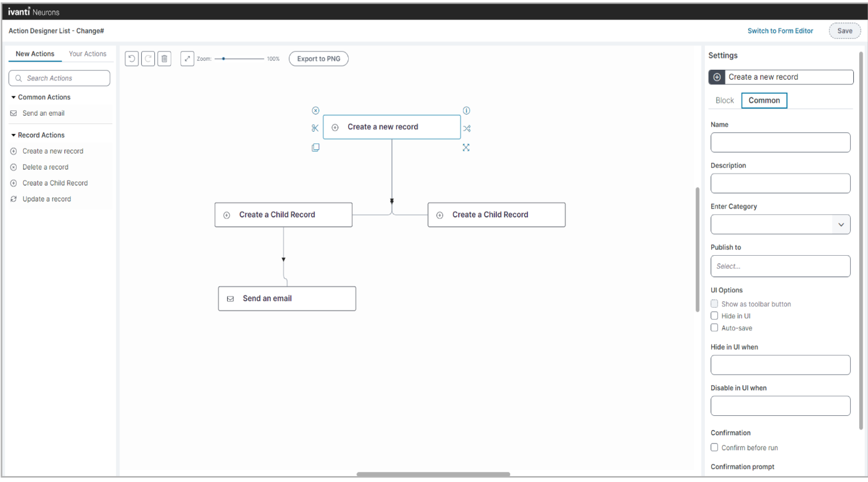
Task: Select the Block settings tab
Action: point(724,100)
